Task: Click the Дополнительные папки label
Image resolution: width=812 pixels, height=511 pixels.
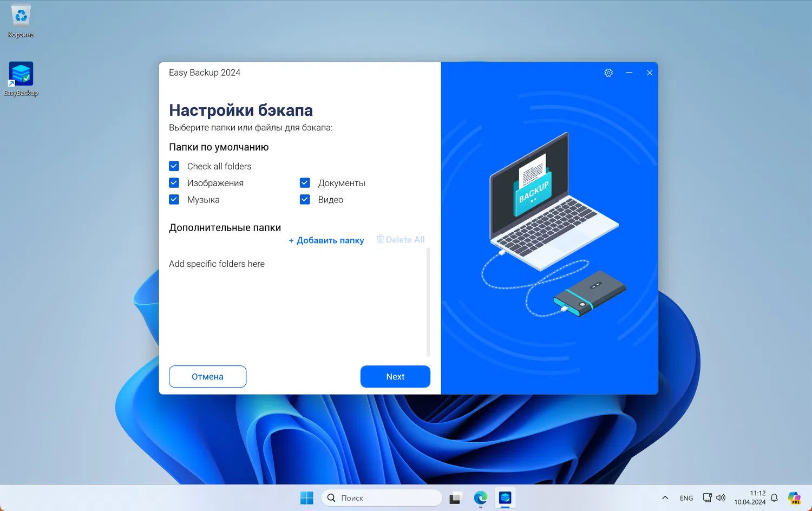Action: click(225, 228)
